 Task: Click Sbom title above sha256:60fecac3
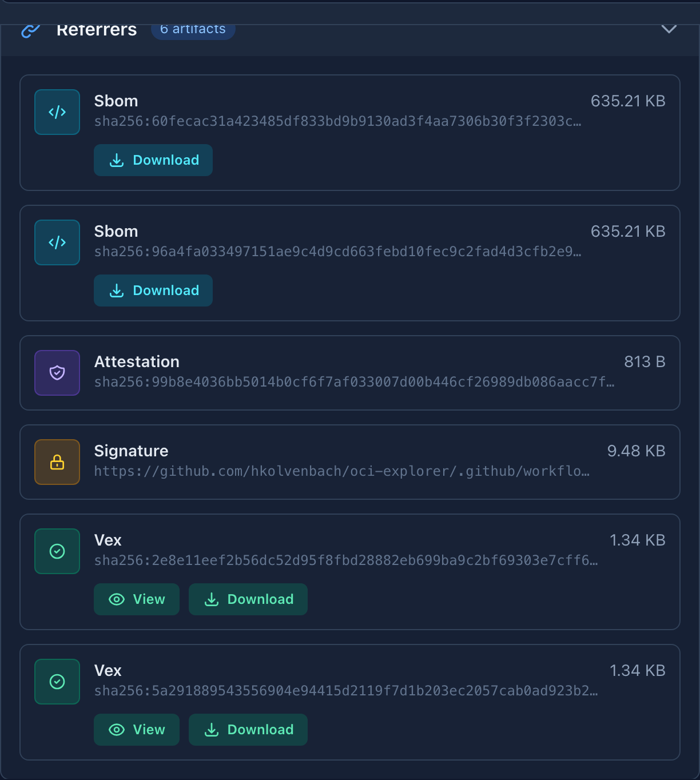tap(116, 101)
